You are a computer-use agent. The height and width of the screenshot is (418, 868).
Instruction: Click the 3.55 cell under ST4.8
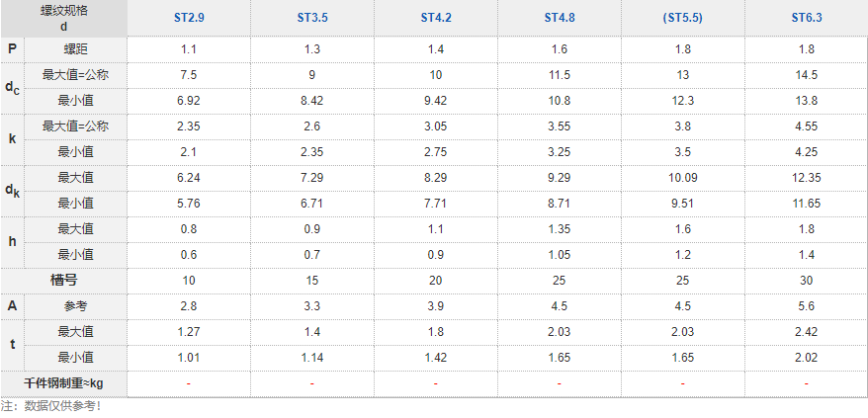coord(559,125)
